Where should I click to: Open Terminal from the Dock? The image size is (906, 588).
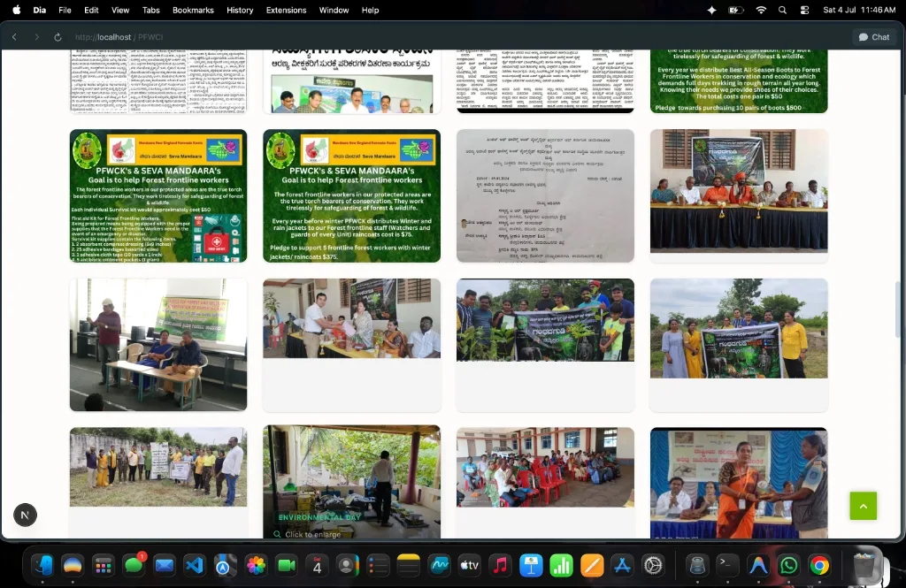pos(727,566)
